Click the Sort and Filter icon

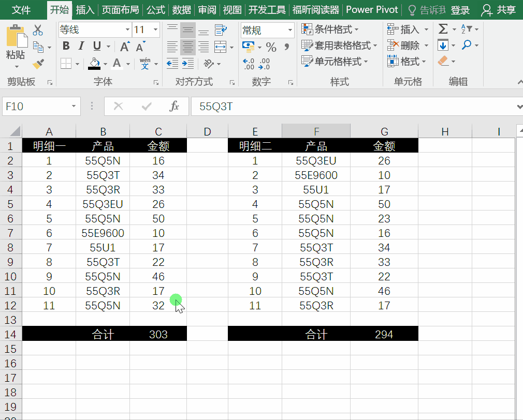pyautogui.click(x=467, y=29)
